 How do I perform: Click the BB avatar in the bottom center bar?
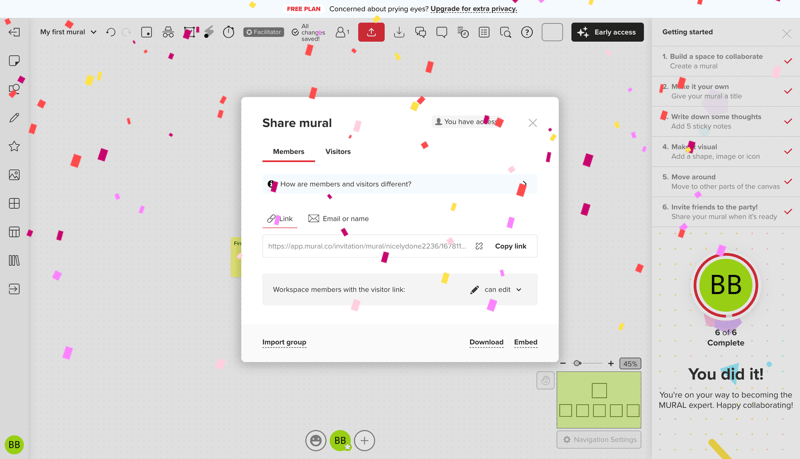340,441
